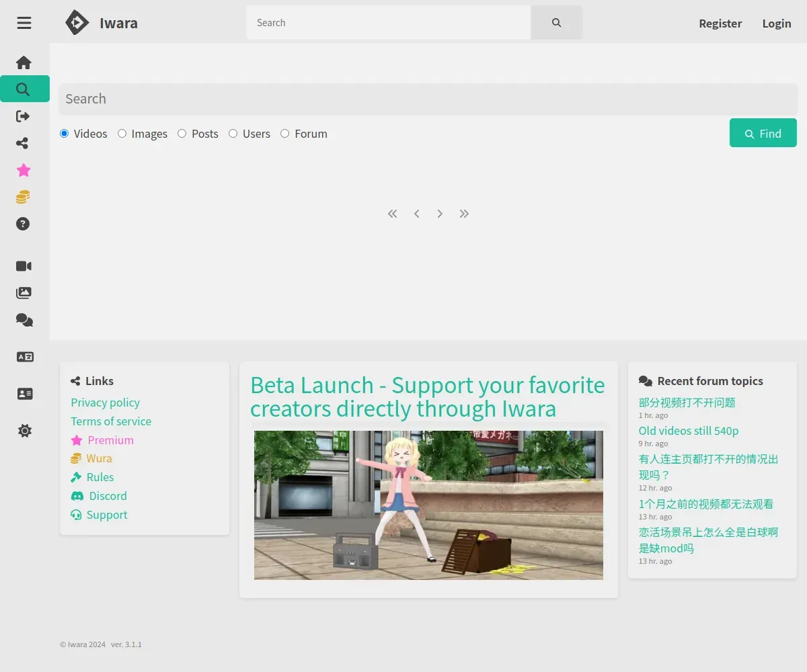Image resolution: width=807 pixels, height=672 pixels.
Task: Open settings via the gear icon
Action: 25,431
